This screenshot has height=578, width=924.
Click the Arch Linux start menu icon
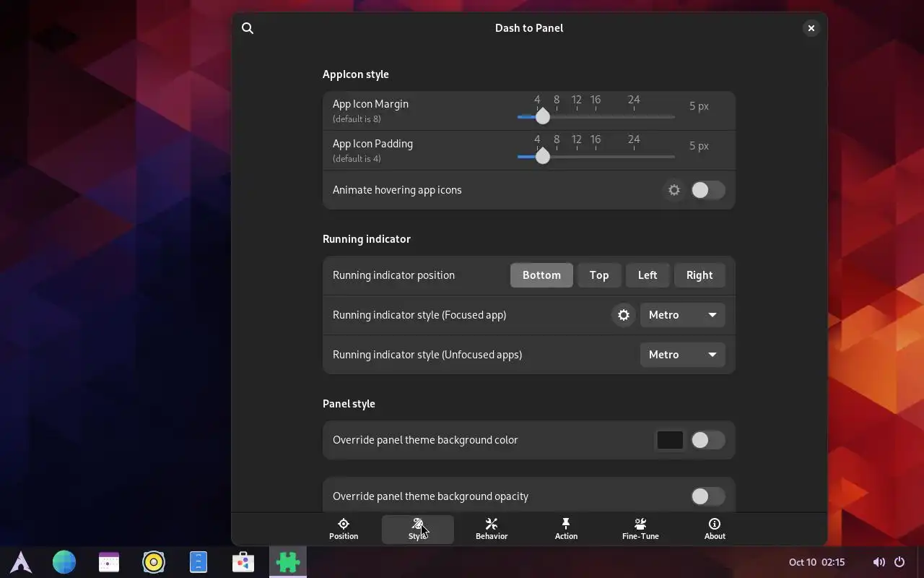pos(20,562)
